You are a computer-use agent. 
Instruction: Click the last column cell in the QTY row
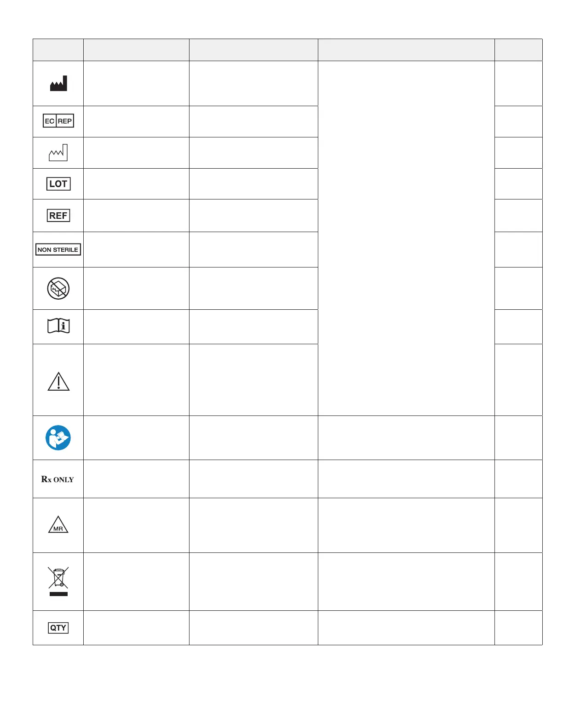pos(518,628)
